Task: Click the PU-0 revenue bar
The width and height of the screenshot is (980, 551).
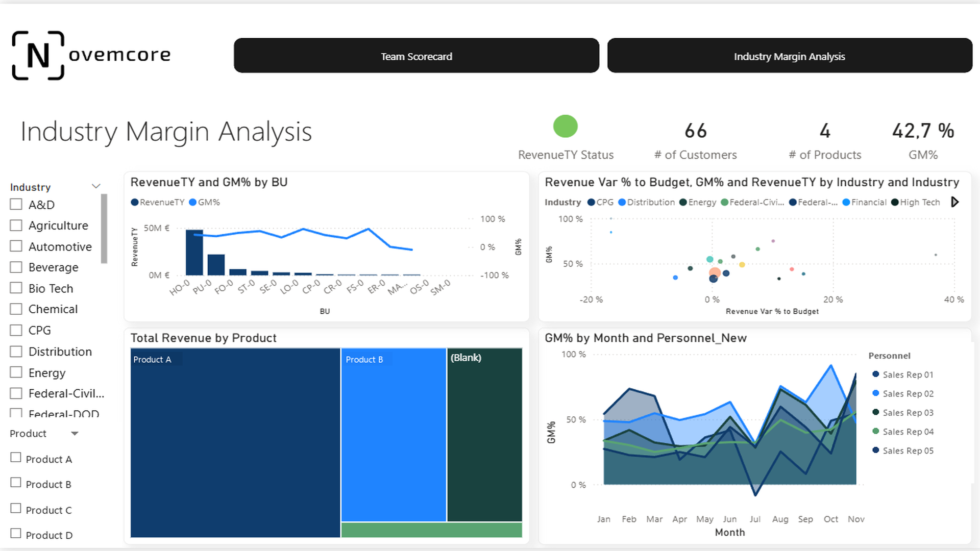Action: tap(216, 265)
